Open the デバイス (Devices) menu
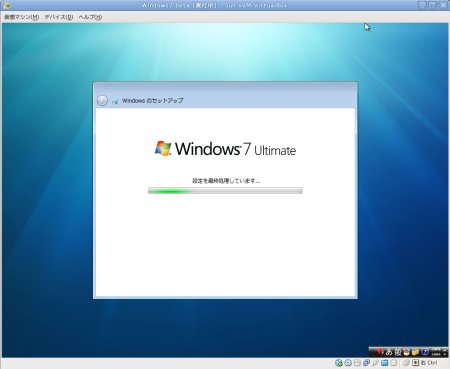 coord(59,17)
